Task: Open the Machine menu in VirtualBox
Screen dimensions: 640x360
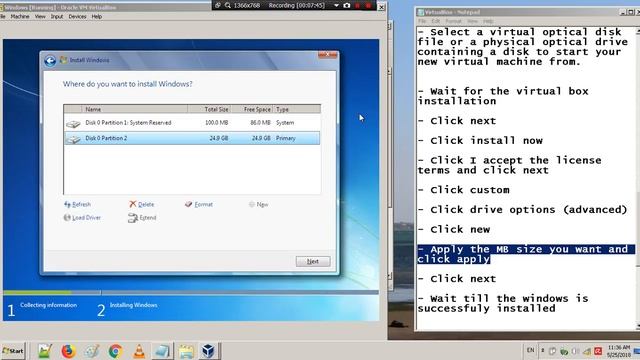Action: click(20, 17)
